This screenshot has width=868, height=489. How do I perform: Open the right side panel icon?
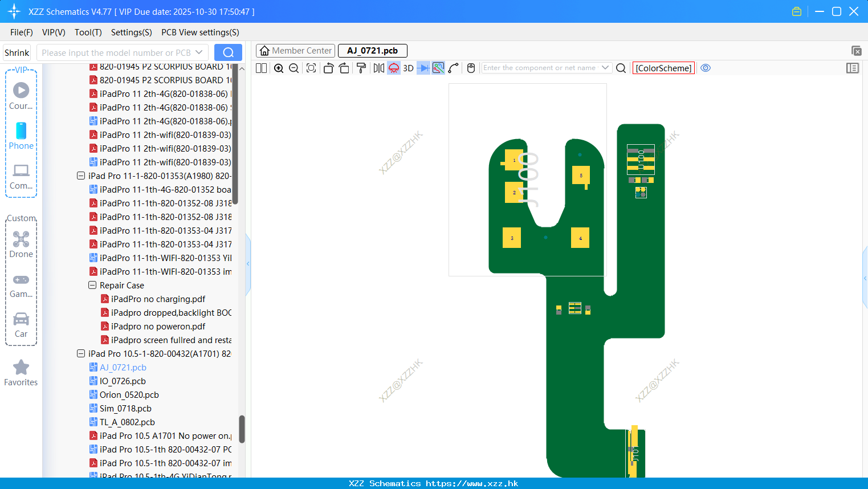pos(853,68)
